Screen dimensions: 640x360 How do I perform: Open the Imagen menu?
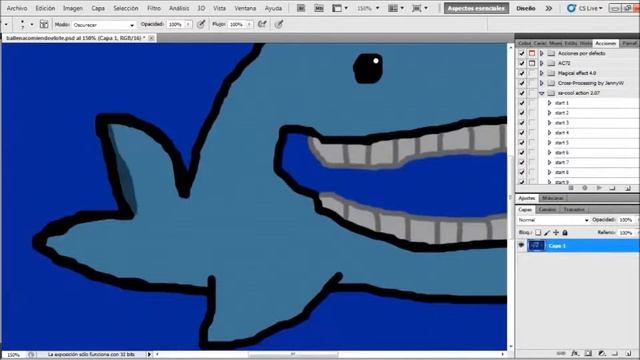[73, 8]
